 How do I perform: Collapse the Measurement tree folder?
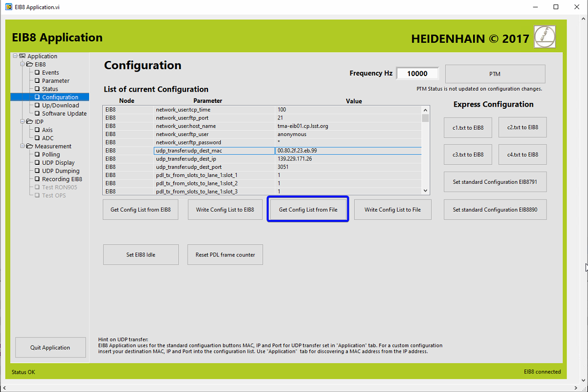pyautogui.click(x=22, y=146)
